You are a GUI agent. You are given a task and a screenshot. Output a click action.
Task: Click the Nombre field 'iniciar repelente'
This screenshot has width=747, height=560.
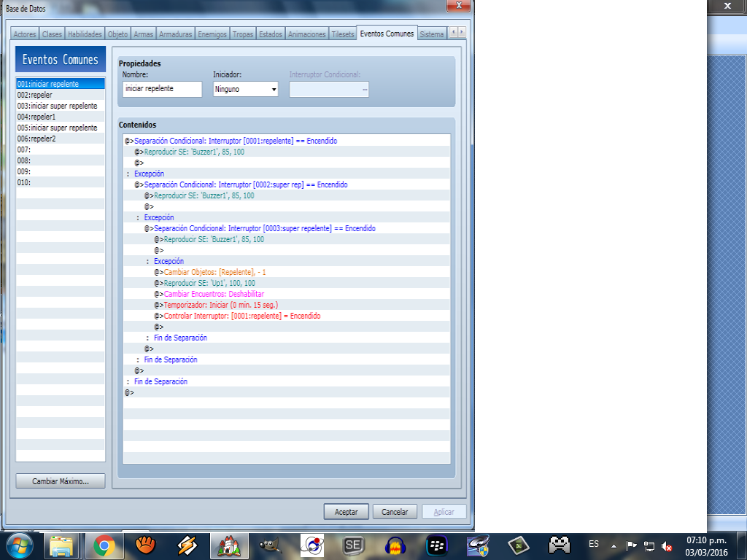[x=162, y=89]
